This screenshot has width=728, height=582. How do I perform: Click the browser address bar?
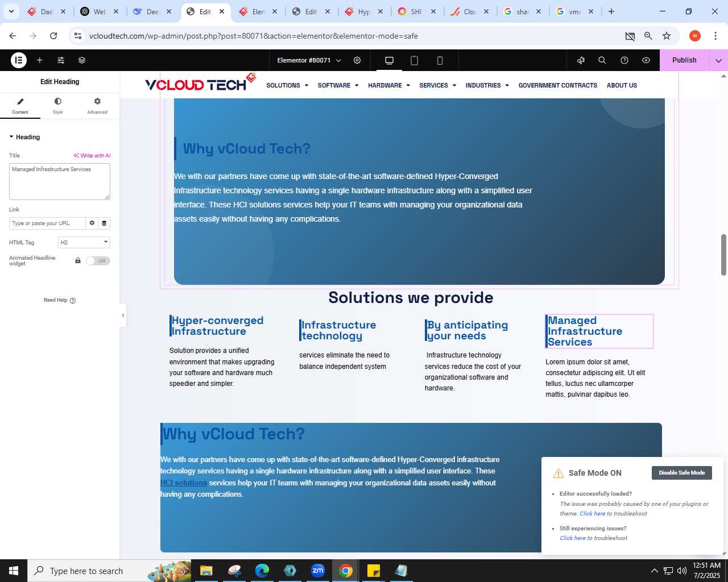pos(353,36)
